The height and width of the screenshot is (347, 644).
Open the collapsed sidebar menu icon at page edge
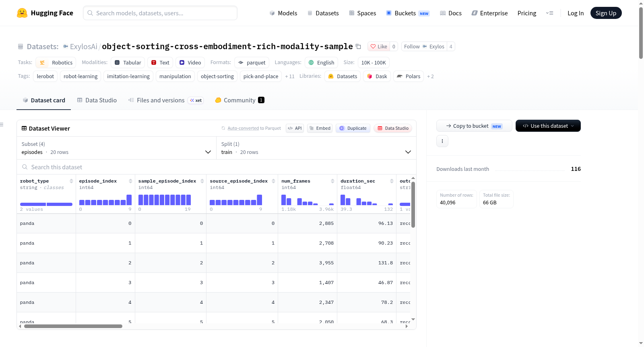click(x=2, y=125)
